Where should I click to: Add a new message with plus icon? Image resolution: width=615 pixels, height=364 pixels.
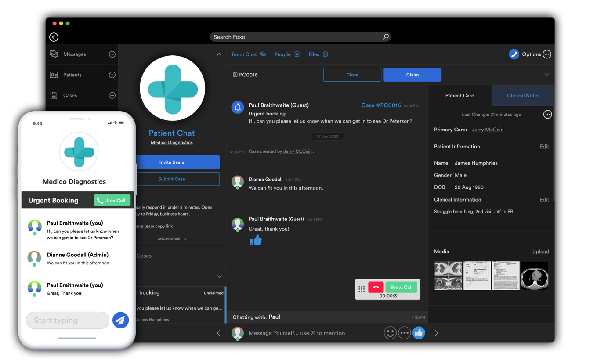[112, 54]
